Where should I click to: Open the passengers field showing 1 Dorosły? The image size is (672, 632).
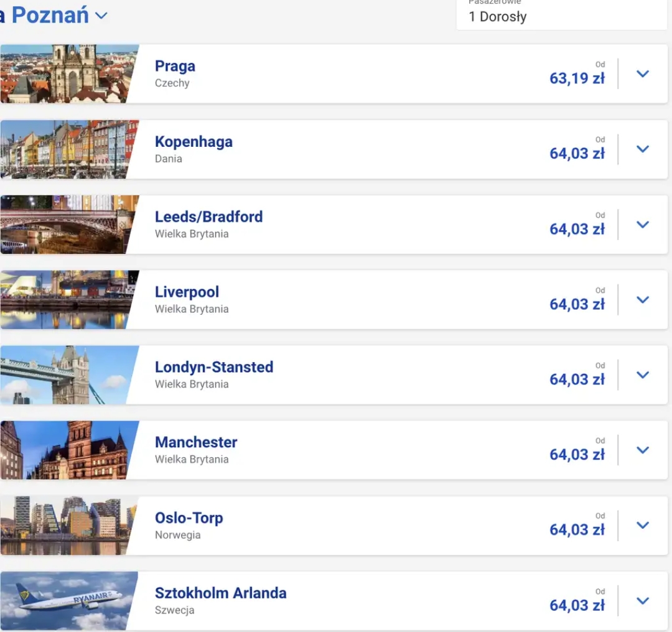pyautogui.click(x=560, y=16)
